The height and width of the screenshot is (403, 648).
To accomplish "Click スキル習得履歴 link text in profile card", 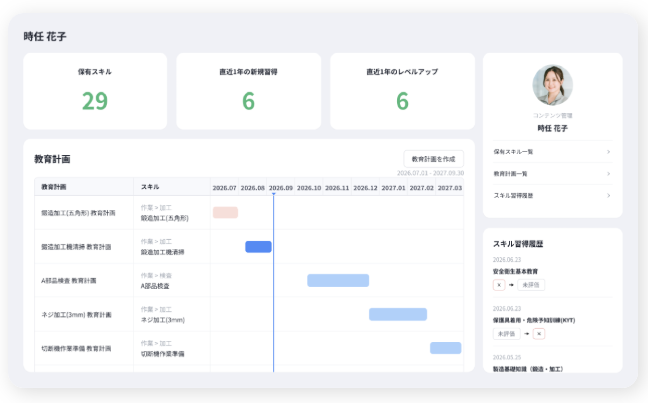I will point(513,196).
